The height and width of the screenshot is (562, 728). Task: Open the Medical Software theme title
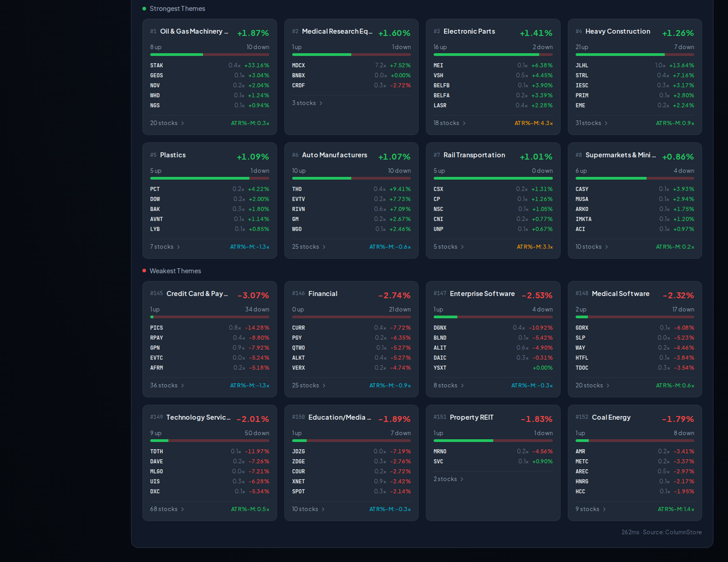click(x=621, y=294)
